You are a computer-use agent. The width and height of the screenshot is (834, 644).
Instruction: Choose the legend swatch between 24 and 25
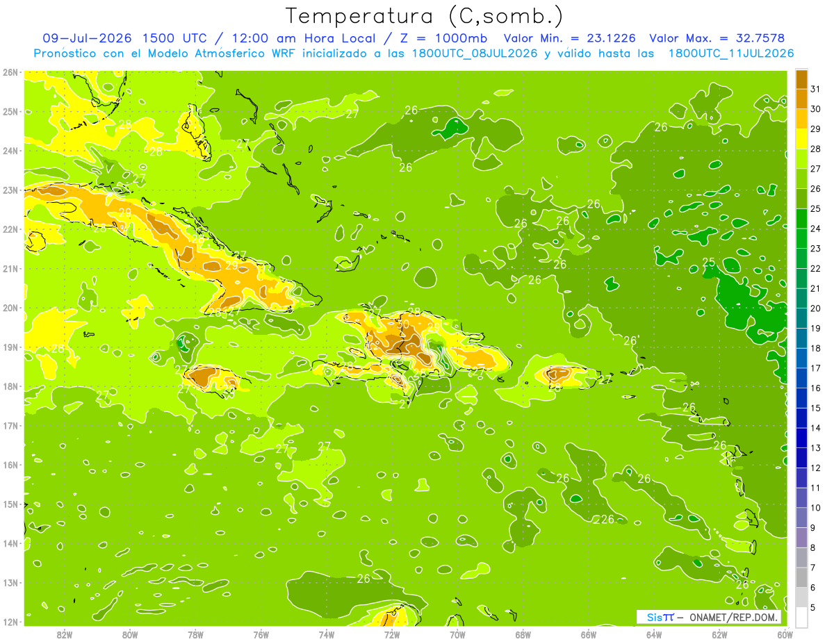point(801,218)
